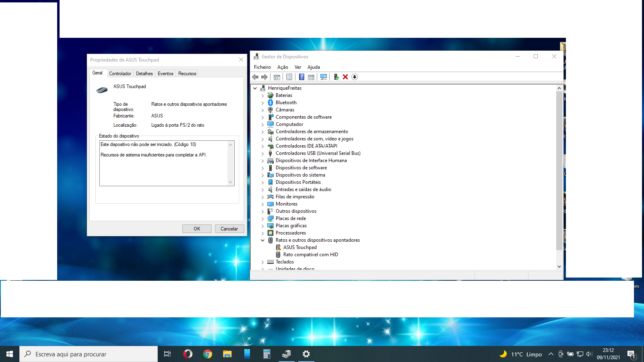Viewport: 644px width, 362px height.
Task: Select Rato compatível com HID device
Action: click(x=310, y=255)
